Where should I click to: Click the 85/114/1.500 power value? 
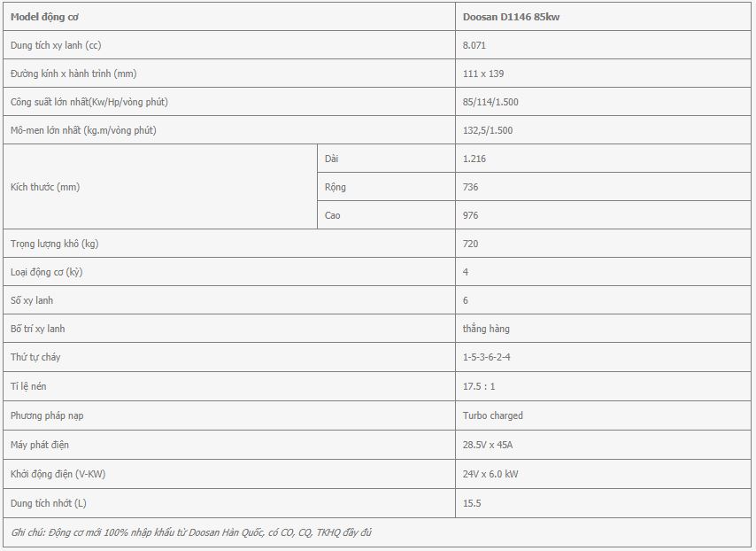coord(490,102)
